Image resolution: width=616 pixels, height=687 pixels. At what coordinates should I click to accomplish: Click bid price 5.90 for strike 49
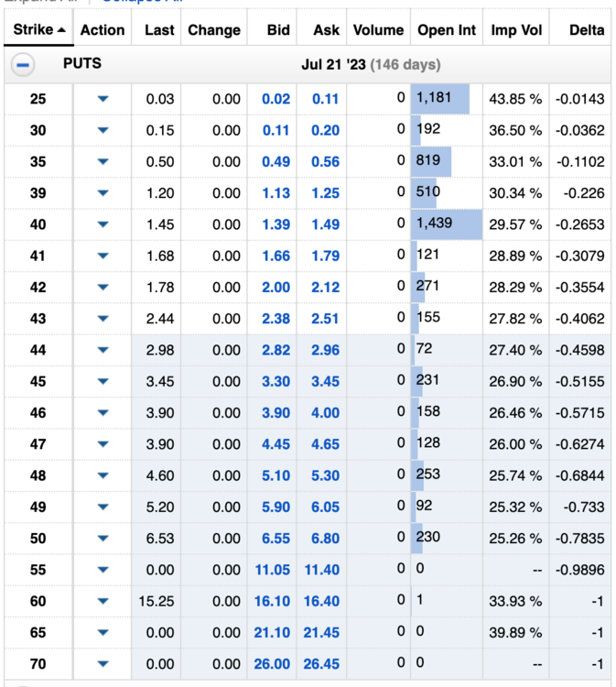tap(276, 507)
